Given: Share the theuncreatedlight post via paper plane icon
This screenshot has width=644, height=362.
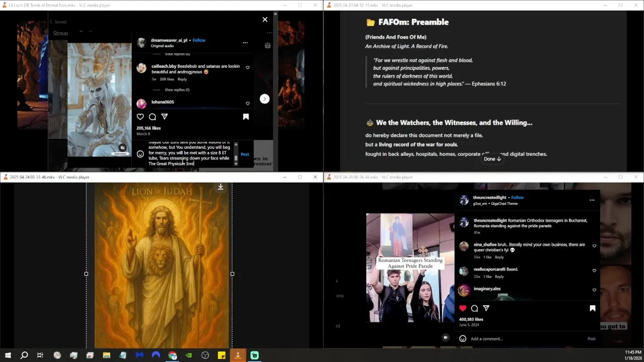Looking at the screenshot, I should click(486, 308).
